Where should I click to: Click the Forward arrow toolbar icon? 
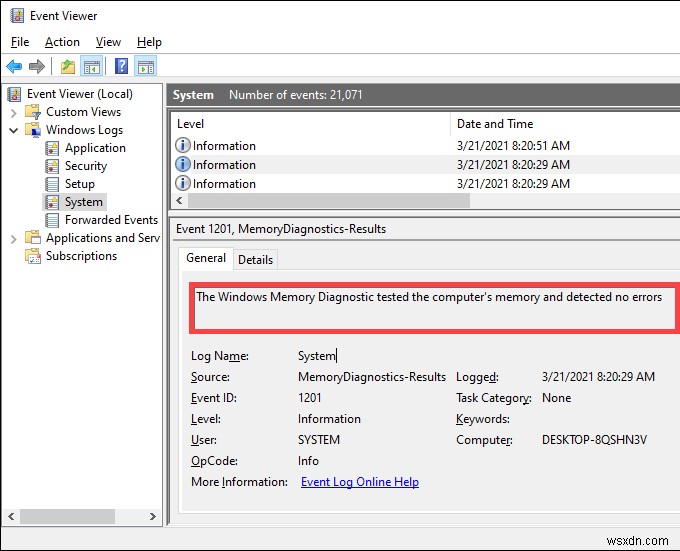click(37, 66)
